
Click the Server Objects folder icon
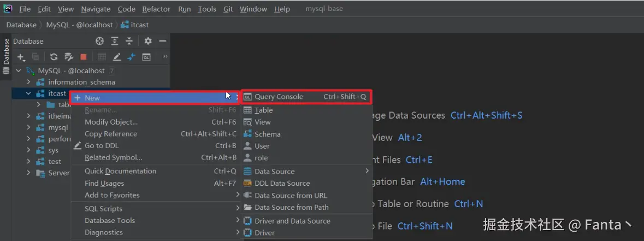click(40, 173)
